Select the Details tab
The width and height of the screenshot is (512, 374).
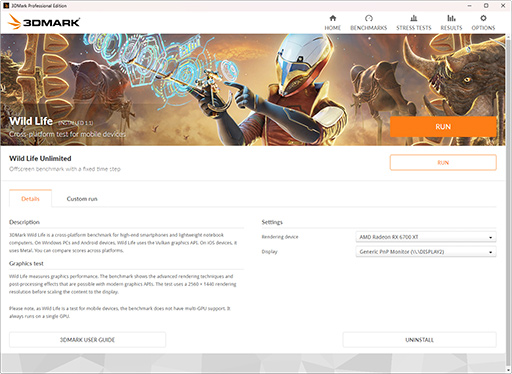pos(30,199)
